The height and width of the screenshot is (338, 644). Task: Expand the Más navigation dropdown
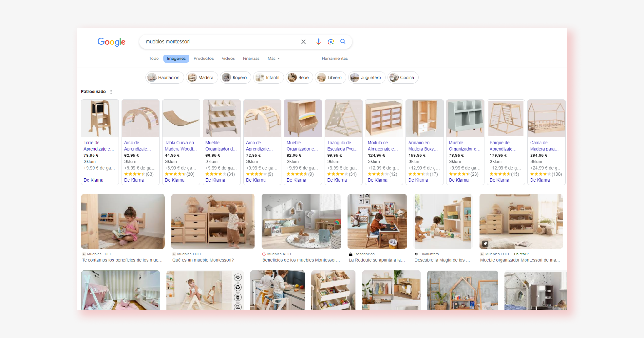(x=273, y=58)
